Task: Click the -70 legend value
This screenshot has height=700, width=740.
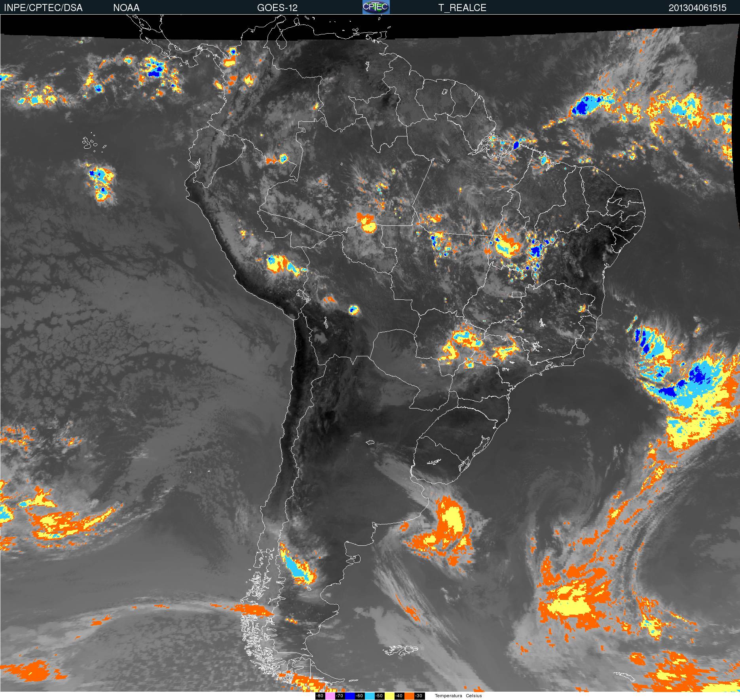Action: coord(340,696)
